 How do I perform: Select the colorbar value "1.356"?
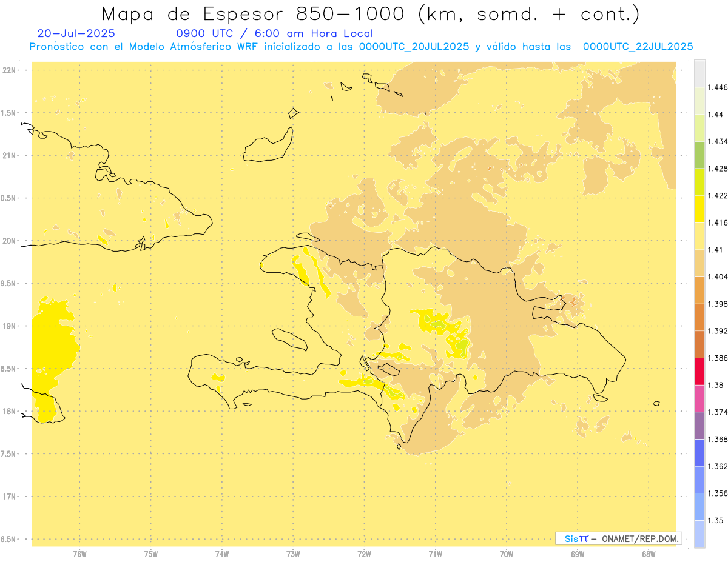[718, 493]
